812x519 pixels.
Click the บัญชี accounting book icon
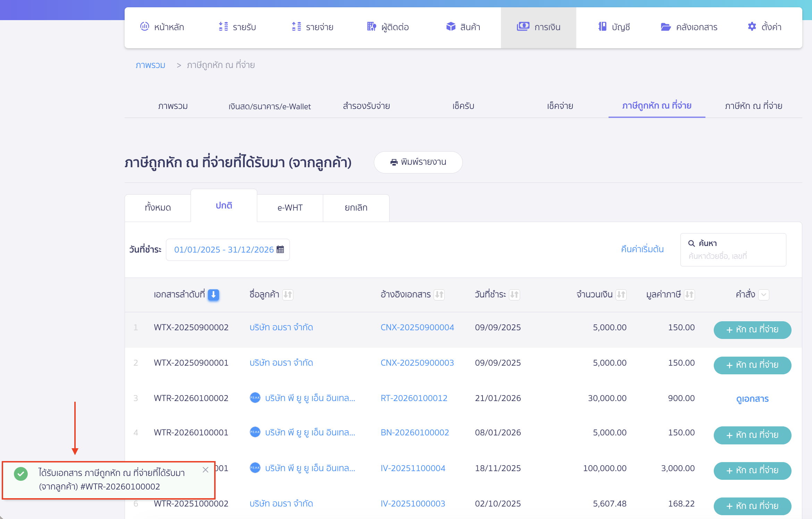click(602, 27)
